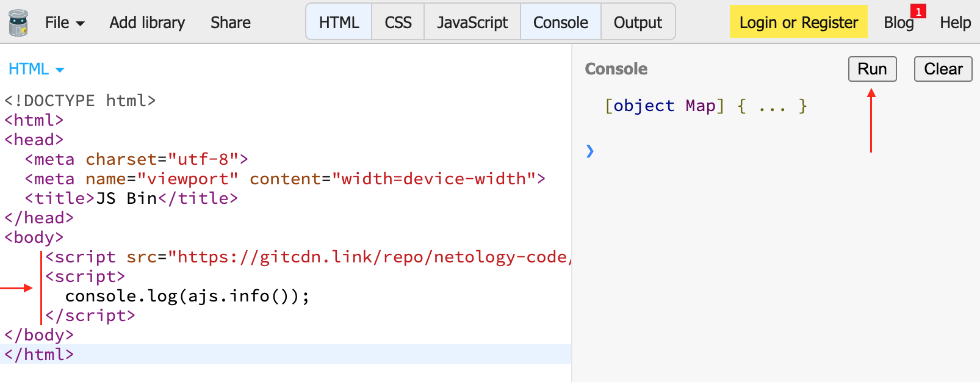Click the opening <body> tag line
The width and height of the screenshot is (980, 382).
[34, 237]
